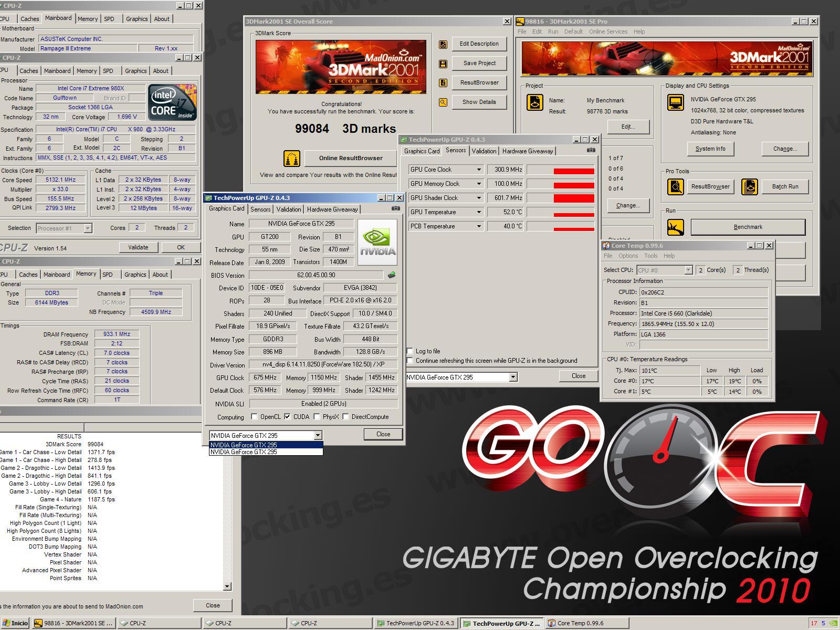The width and height of the screenshot is (840, 630).
Task: Enable the PhysX checkbox
Action: [317, 417]
